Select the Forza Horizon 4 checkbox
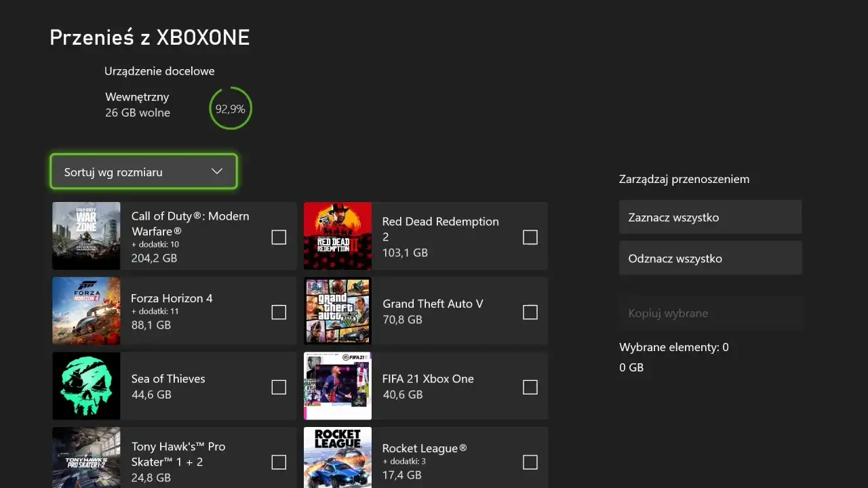 279,312
